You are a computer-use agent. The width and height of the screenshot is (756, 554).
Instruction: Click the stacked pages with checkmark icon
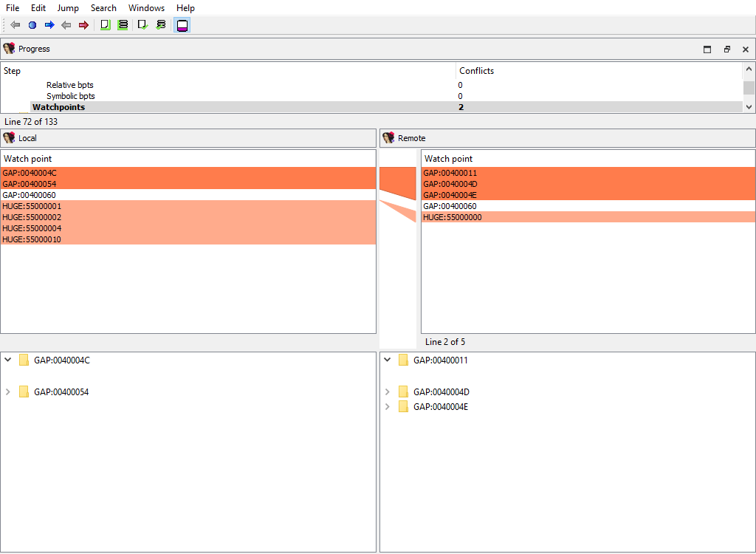[x=161, y=24]
